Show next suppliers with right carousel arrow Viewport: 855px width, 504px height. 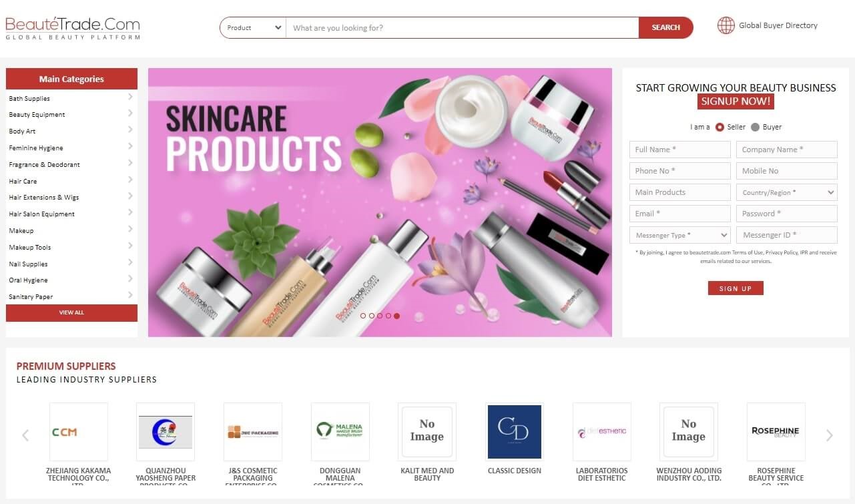click(x=829, y=435)
